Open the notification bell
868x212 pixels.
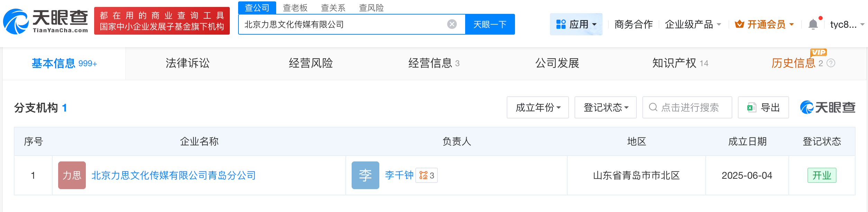point(813,24)
